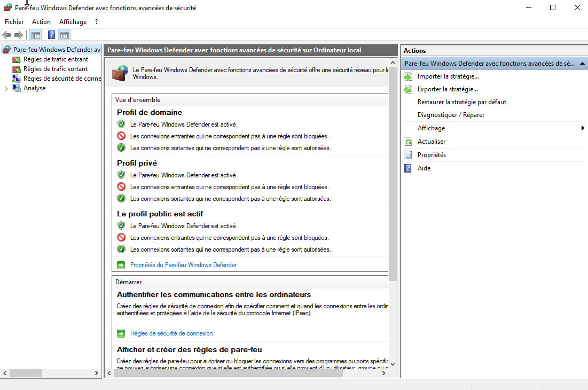This screenshot has height=390, width=588.
Task: Open the Affichage submenu arrow in Actions
Action: click(582, 128)
